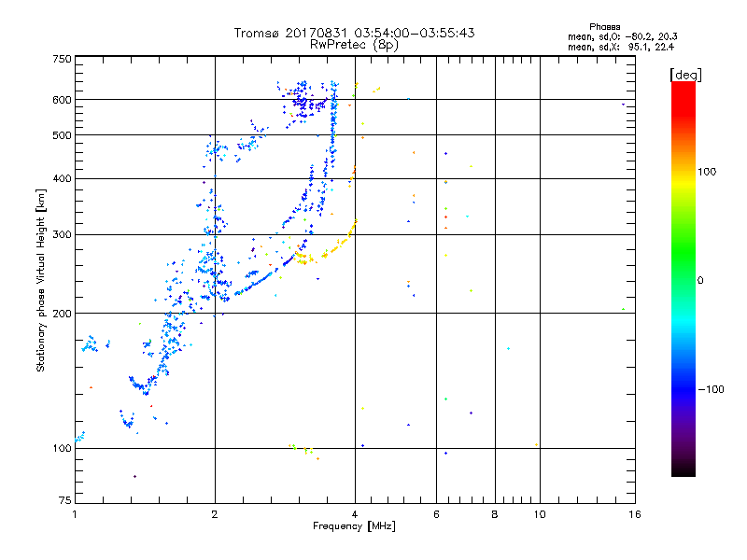Click the y-axis label '500'

(x=62, y=135)
